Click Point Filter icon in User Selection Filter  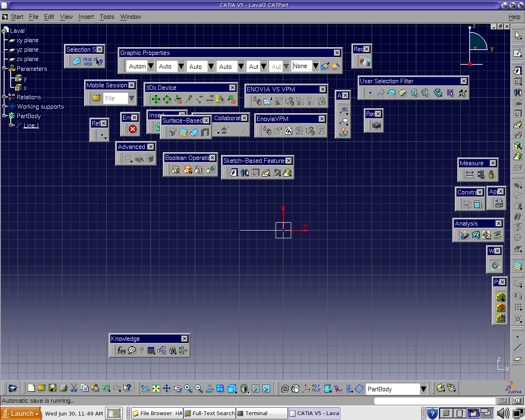point(370,93)
